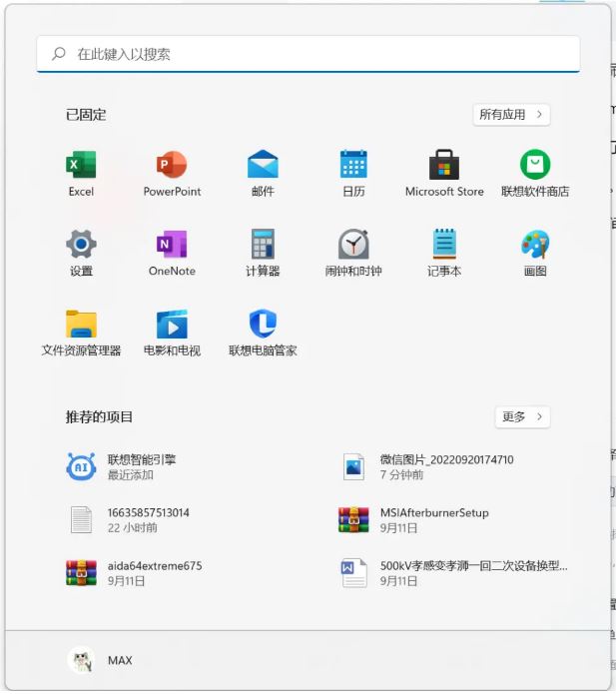Viewport: 616px width, 694px height.
Task: Click 9月11日 under aida64extreme675
Action: tap(126, 581)
